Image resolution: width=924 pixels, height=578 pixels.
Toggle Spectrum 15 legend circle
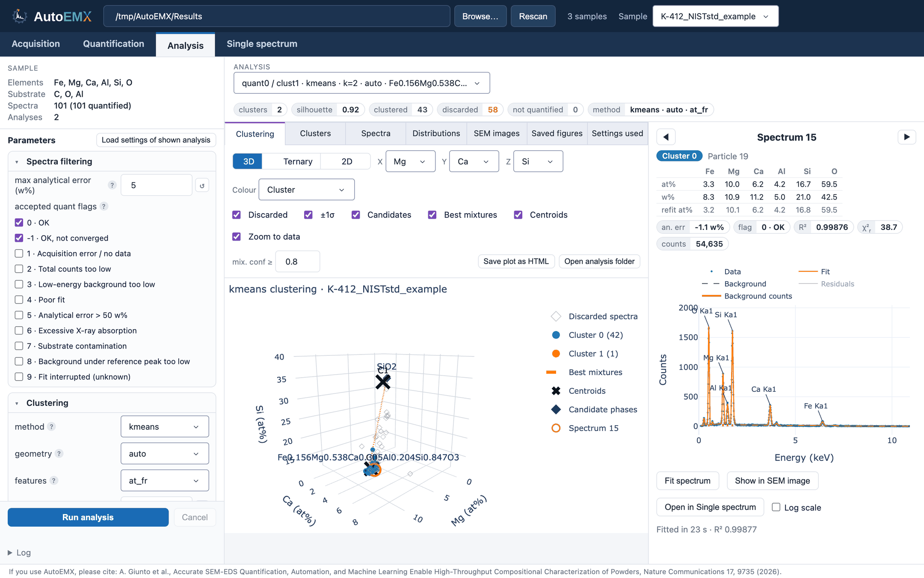click(x=556, y=428)
